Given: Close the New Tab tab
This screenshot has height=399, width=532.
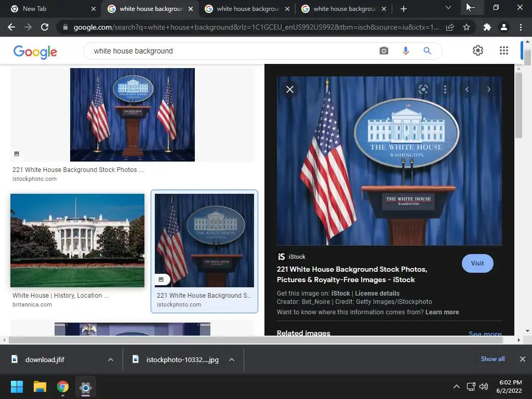Looking at the screenshot, I should click(94, 9).
